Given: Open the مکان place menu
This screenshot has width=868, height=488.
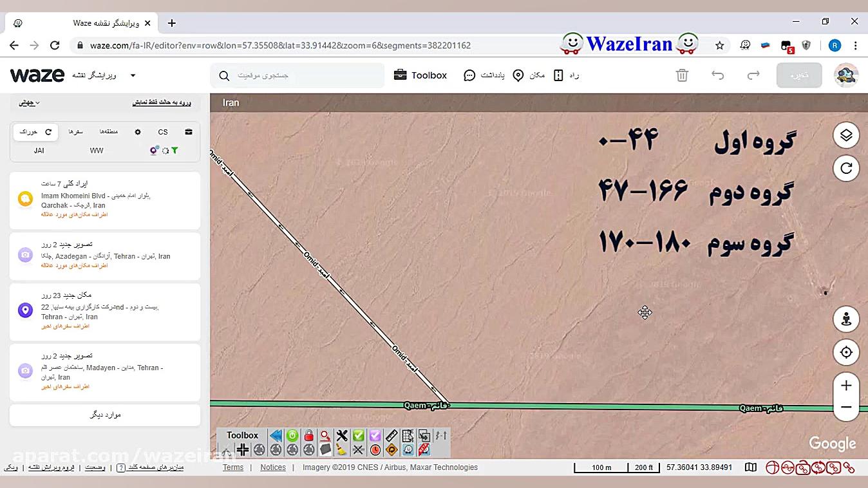Looking at the screenshot, I should pyautogui.click(x=529, y=75).
